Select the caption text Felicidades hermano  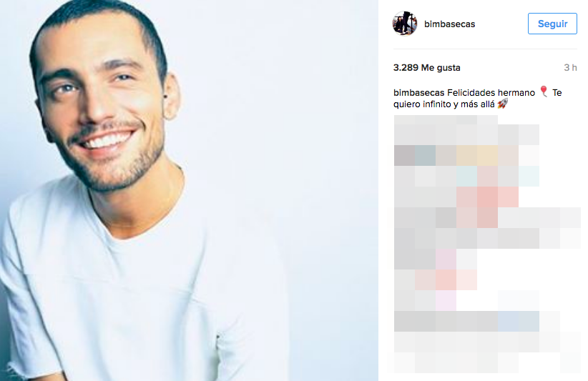point(491,92)
